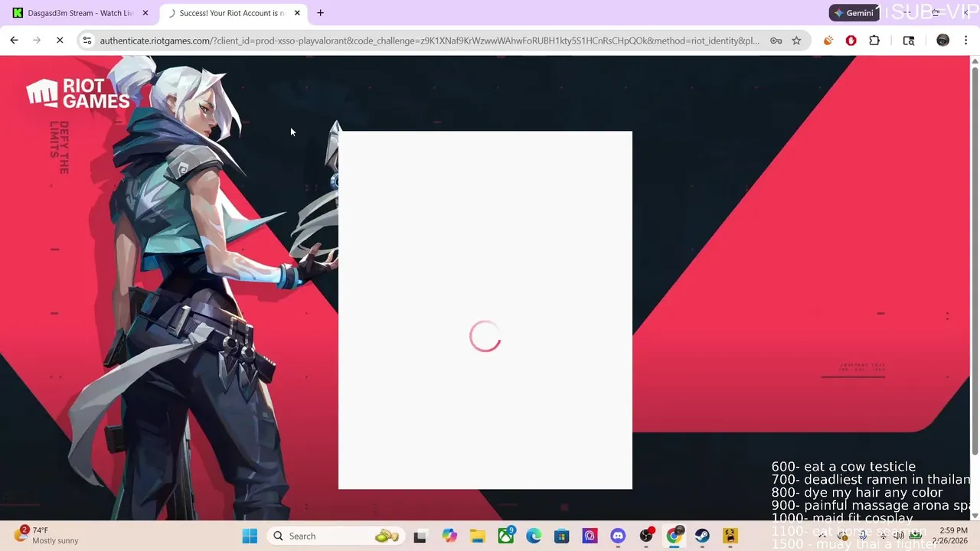This screenshot has width=980, height=551.
Task: Open the yellow face app on the taskbar
Action: pyautogui.click(x=730, y=536)
